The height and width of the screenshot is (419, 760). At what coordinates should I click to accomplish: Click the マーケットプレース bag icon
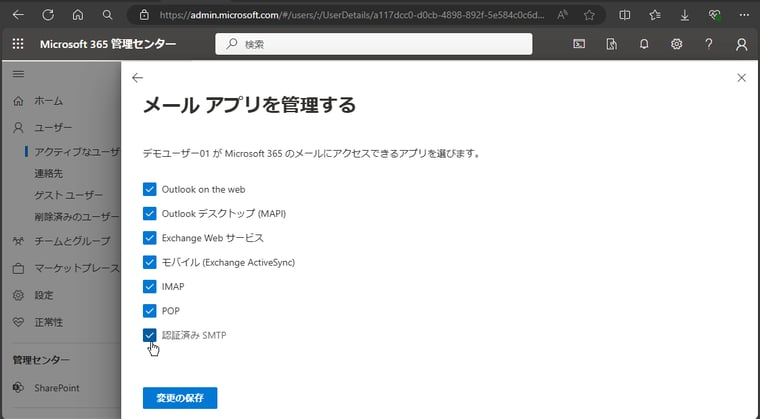(18, 268)
